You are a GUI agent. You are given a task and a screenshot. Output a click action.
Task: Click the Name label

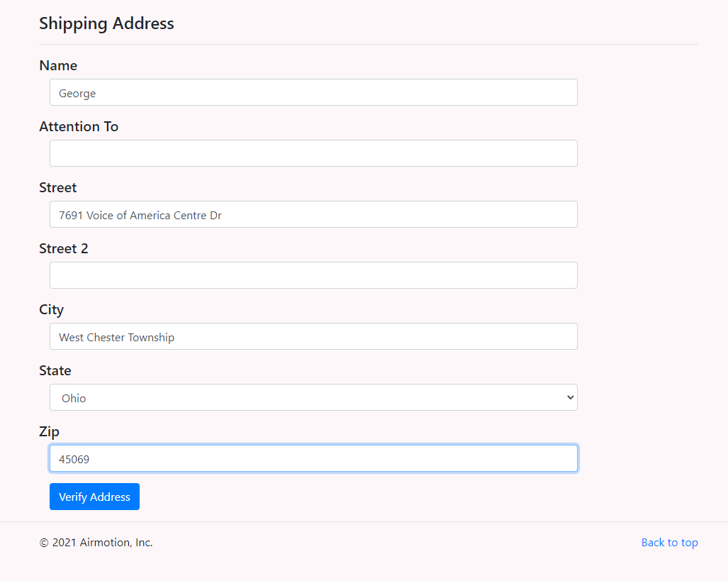pyautogui.click(x=58, y=65)
